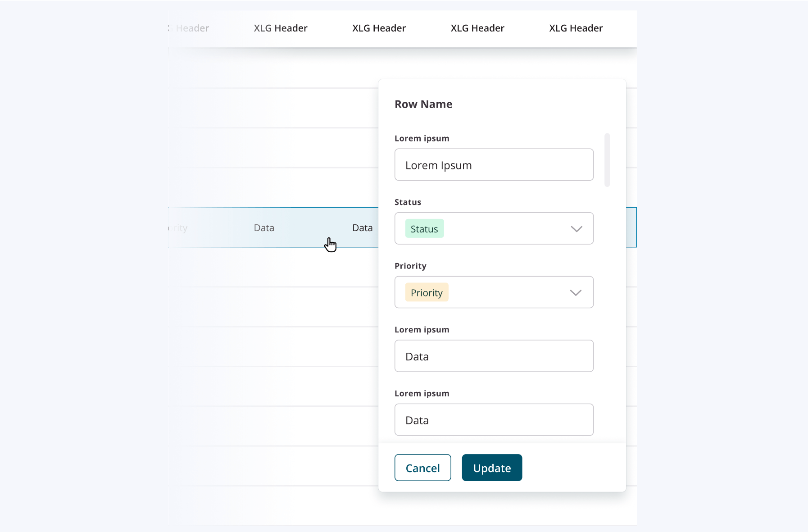The height and width of the screenshot is (532, 808).
Task: Click the highlighted row's Data cell nearest the panel
Action: point(362,228)
